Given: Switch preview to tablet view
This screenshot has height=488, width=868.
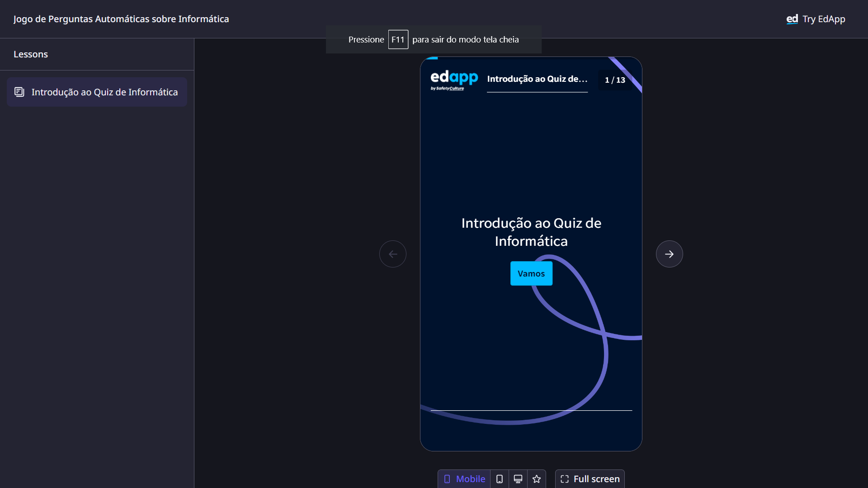Looking at the screenshot, I should click(x=500, y=479).
